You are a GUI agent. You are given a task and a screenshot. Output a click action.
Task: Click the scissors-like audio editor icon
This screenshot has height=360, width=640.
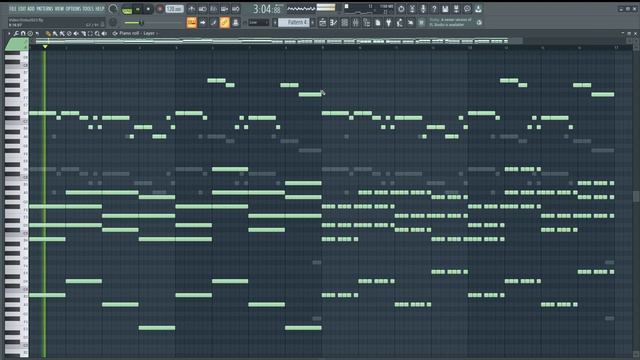click(412, 9)
